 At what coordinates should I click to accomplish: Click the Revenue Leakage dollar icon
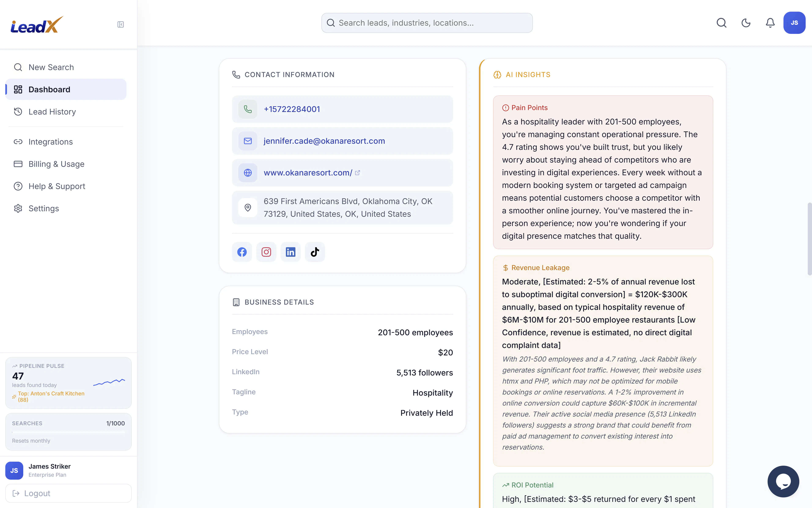tap(505, 268)
